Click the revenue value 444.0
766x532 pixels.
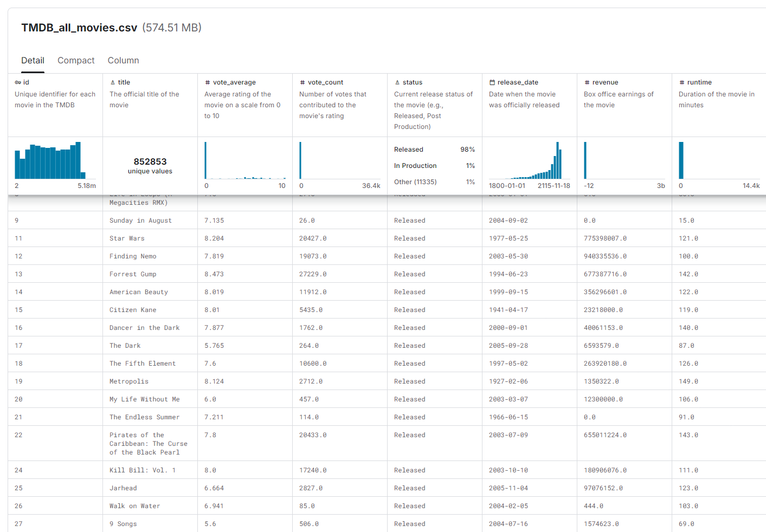(594, 506)
